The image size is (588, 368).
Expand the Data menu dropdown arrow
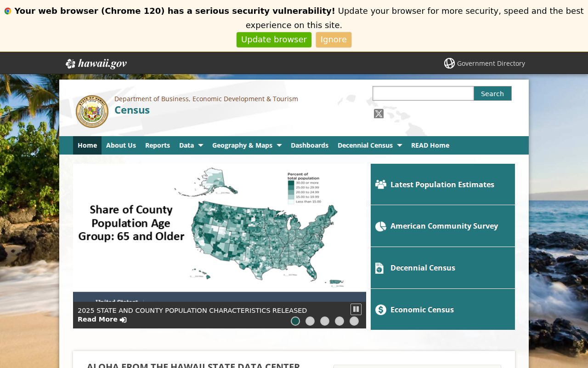(200, 145)
